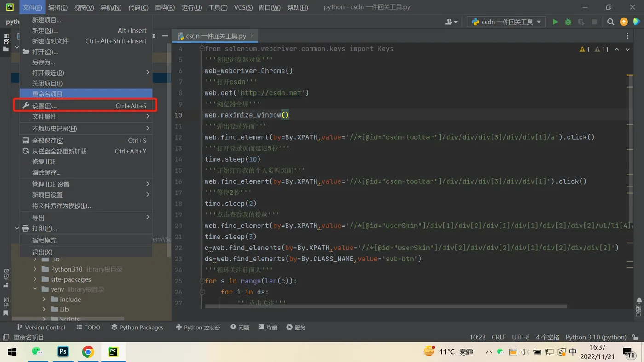This screenshot has width=644, height=362.
Task: Jump to next highlighted error arrow
Action: point(627,50)
